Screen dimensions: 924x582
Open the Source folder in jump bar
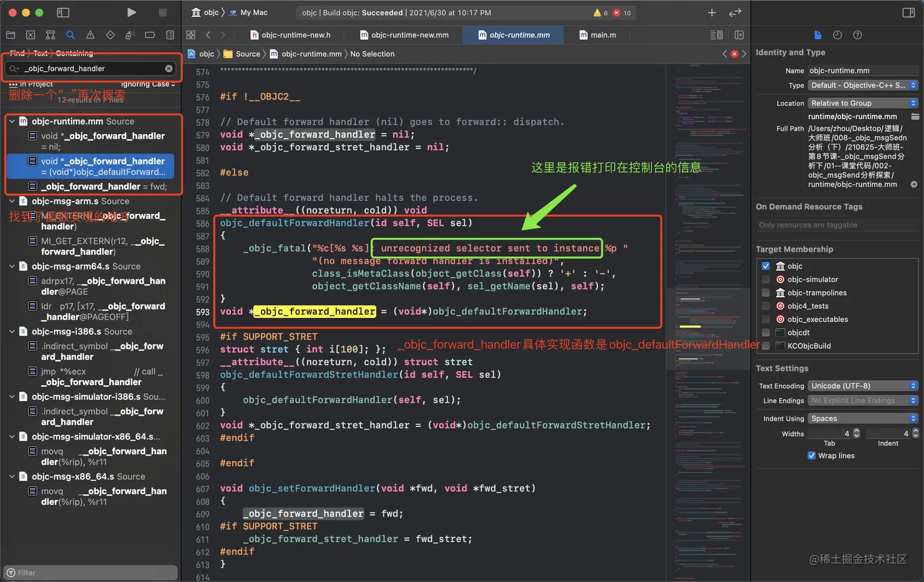click(242, 54)
